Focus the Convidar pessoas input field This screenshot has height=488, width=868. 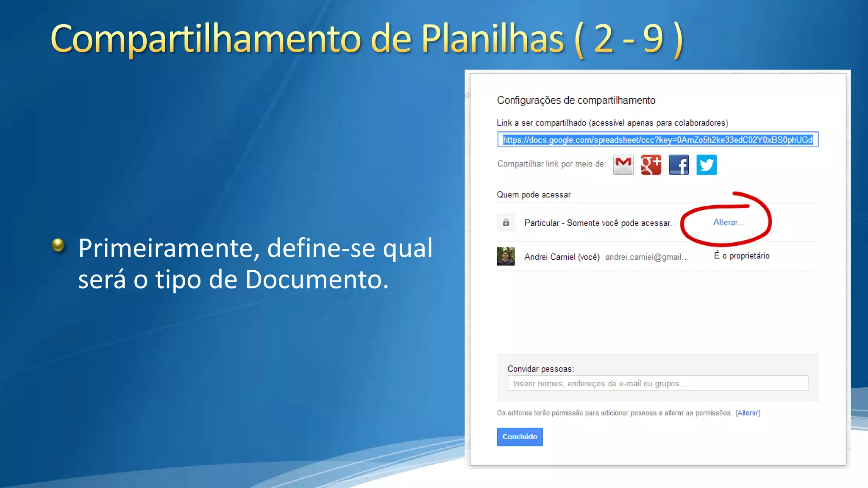[x=658, y=383]
